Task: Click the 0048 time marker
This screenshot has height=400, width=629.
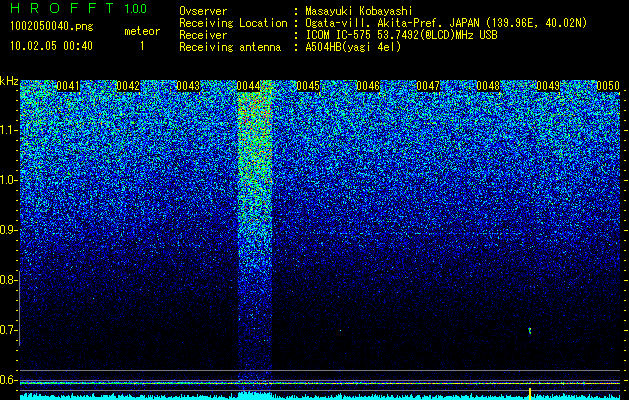Action: [488, 86]
